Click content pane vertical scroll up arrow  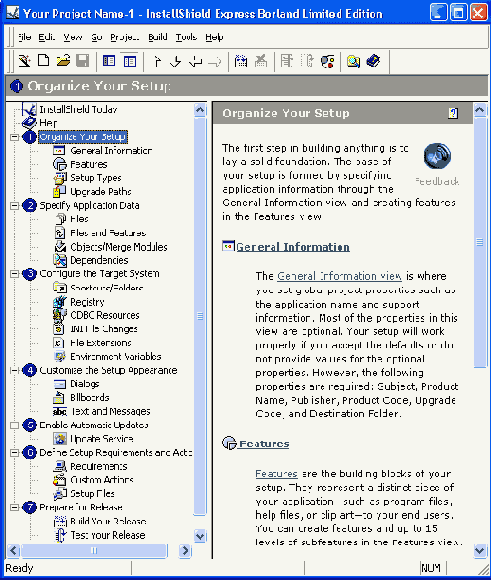pos(480,109)
